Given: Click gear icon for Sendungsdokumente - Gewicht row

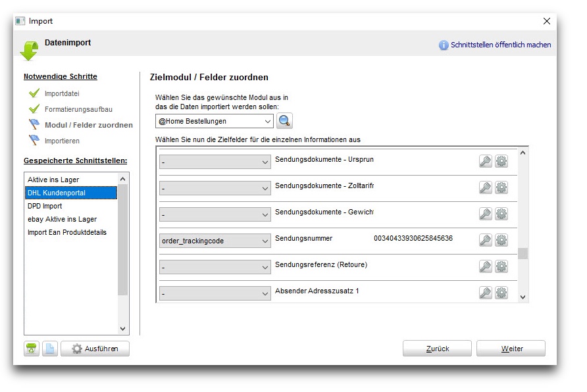Looking at the screenshot, I should click(501, 214).
